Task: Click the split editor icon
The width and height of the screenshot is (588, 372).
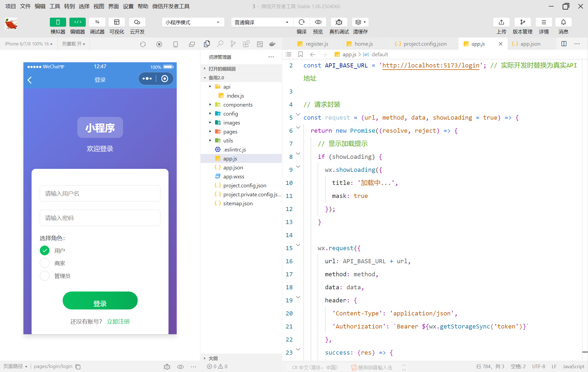Action: point(564,44)
